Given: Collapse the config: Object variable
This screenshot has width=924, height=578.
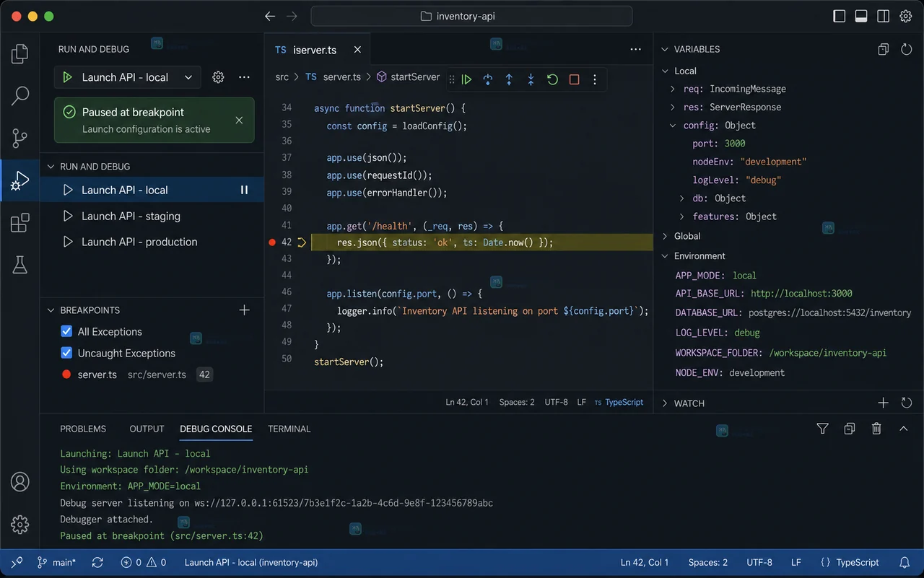Looking at the screenshot, I should pyautogui.click(x=672, y=125).
